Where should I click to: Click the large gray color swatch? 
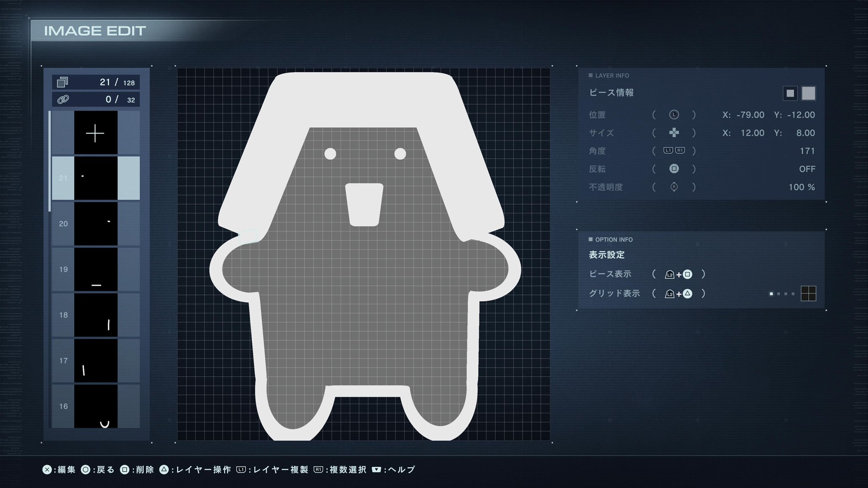[808, 93]
